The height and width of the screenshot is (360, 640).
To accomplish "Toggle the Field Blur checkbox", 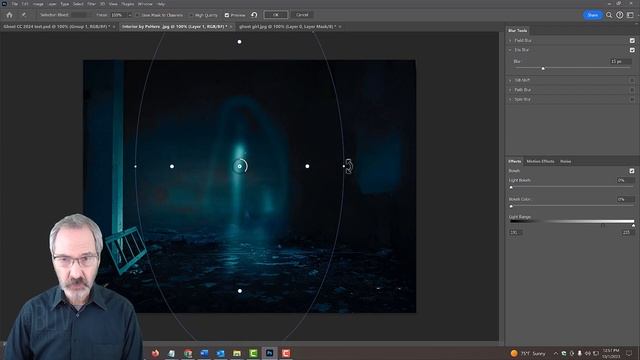I will click(x=632, y=40).
